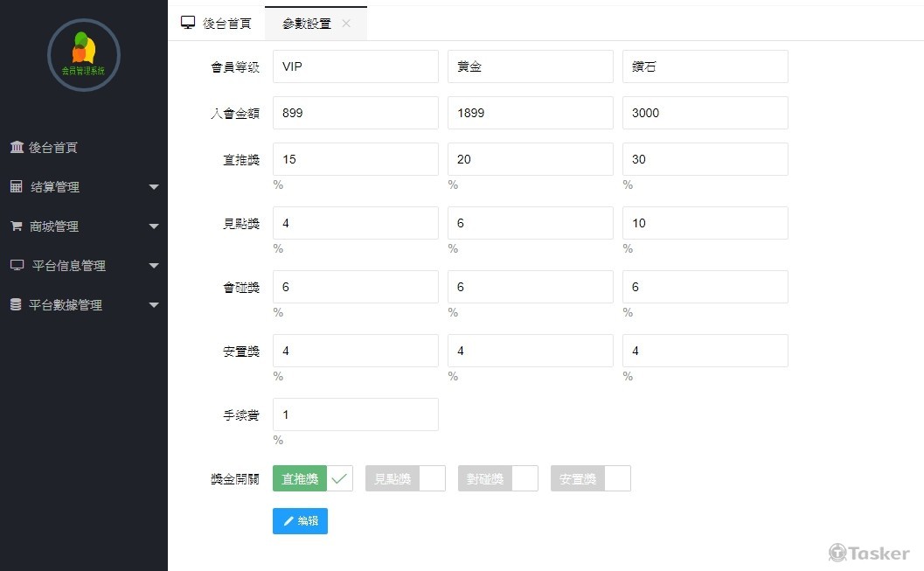This screenshot has width=924, height=571.
Task: Disable the 直推獎 bonus switch
Action: (313, 478)
